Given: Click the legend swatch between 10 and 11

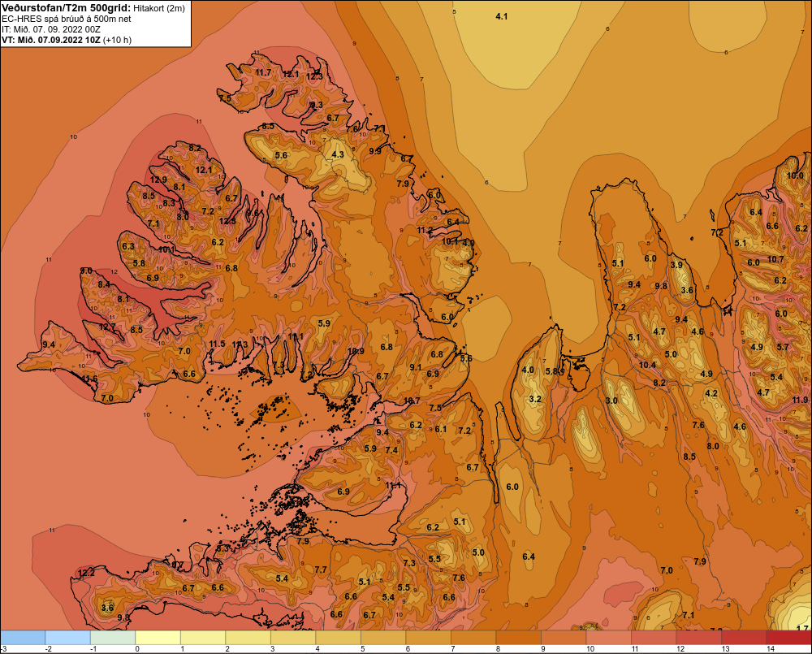Looking at the screenshot, I should (608, 638).
